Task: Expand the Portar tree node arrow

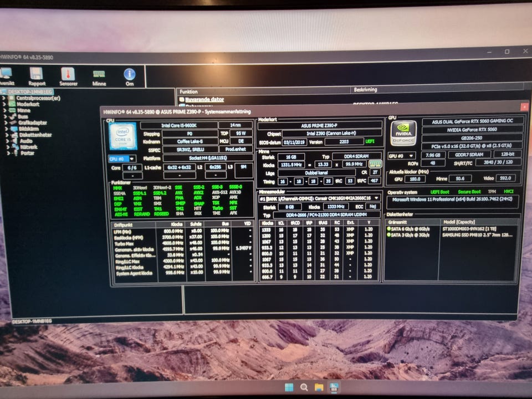Action: (x=8, y=153)
